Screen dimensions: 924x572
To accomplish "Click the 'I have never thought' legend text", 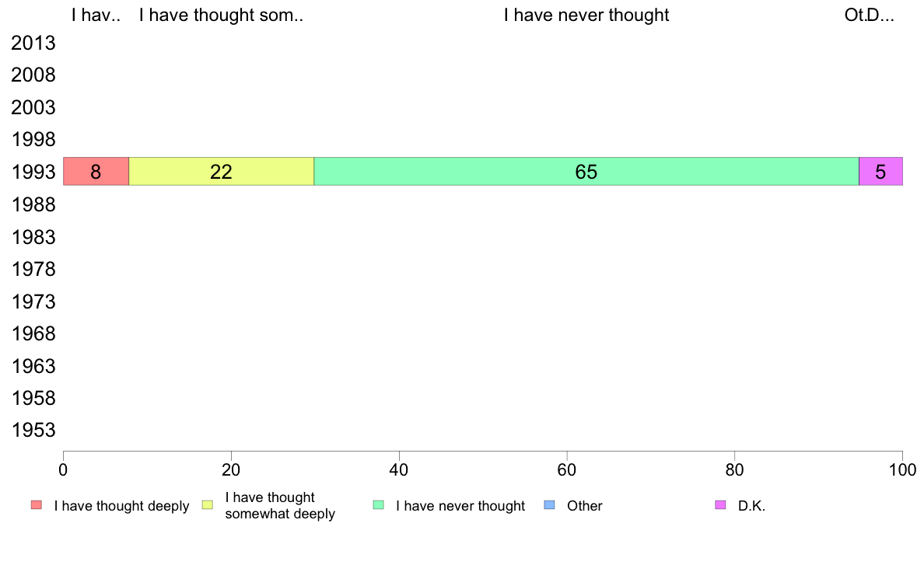I will coord(460,505).
